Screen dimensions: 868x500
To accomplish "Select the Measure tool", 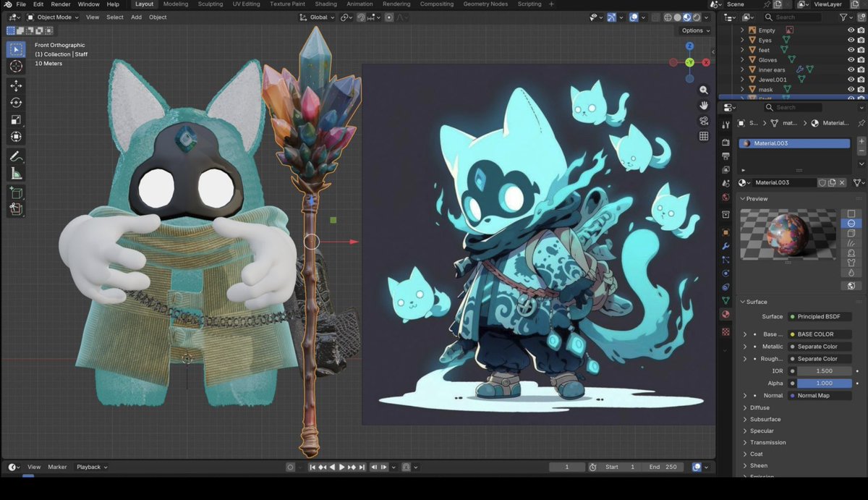I will click(16, 173).
